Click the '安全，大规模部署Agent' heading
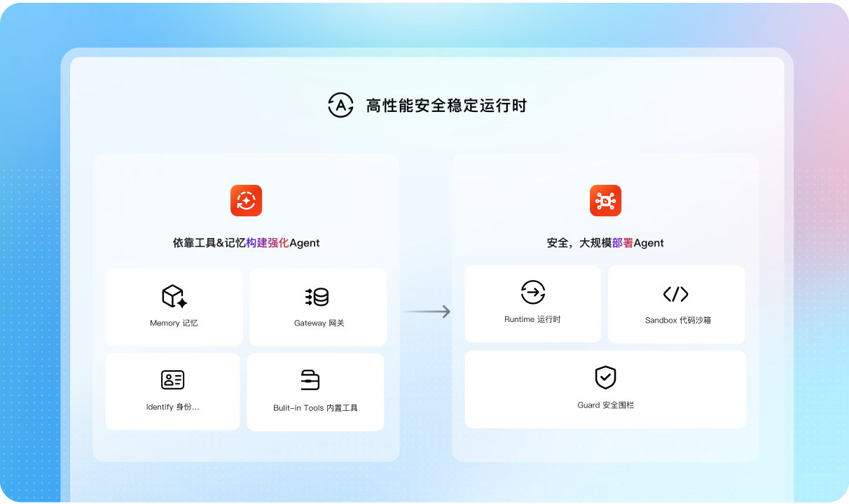The width and height of the screenshot is (849, 504). pos(605,243)
